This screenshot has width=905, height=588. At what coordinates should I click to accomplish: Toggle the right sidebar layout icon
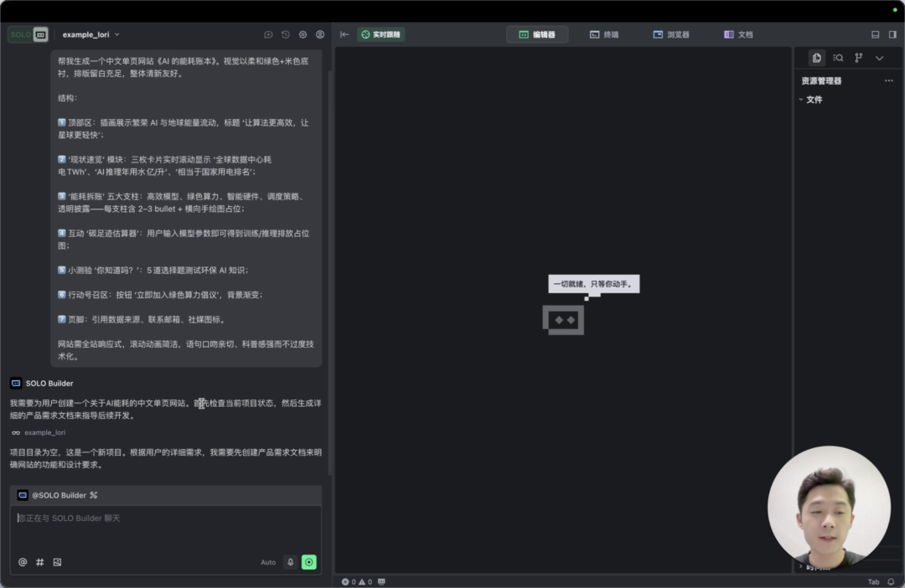892,34
